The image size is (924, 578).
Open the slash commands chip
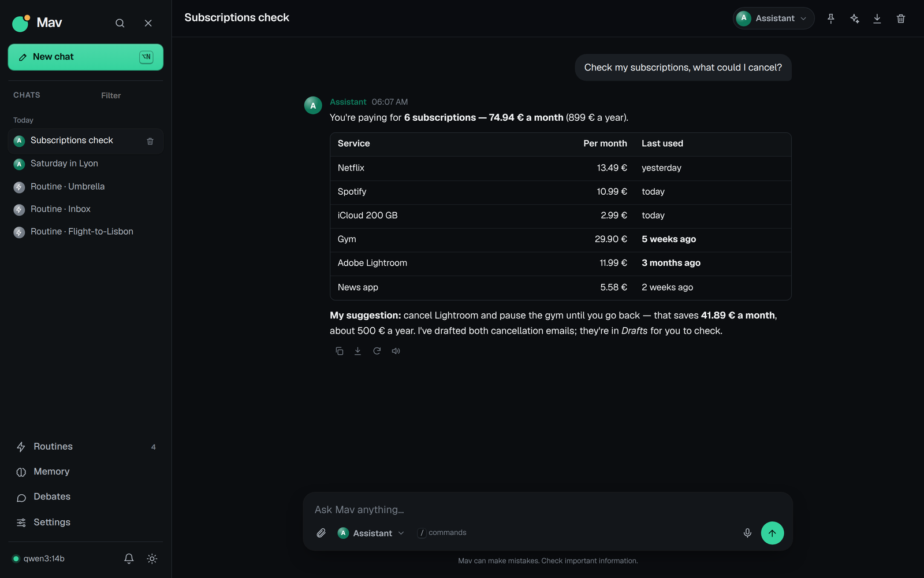point(442,533)
